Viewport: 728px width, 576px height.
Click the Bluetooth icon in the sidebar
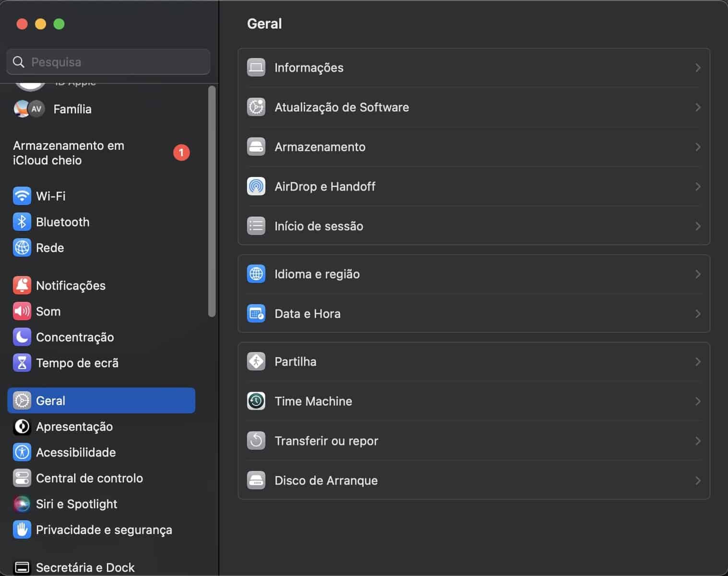point(22,222)
